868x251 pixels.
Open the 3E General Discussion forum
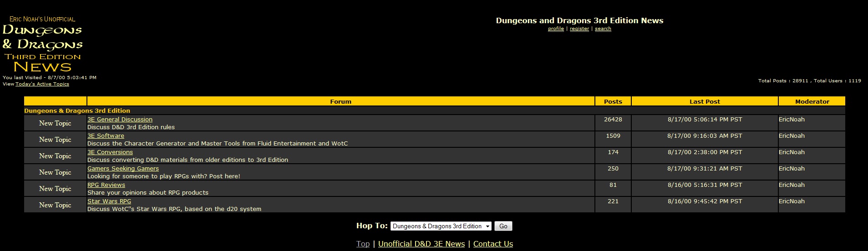tap(120, 120)
